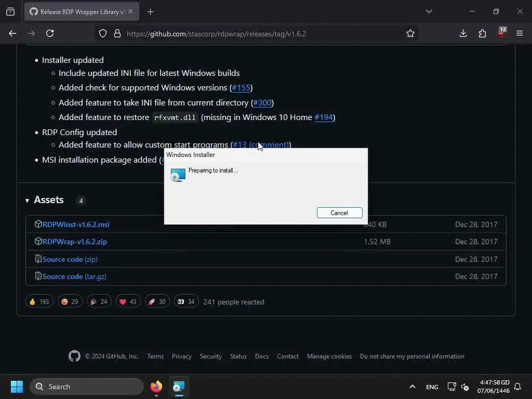This screenshot has height=399, width=532.
Task: Change ENG input language in tray
Action: [x=432, y=387]
